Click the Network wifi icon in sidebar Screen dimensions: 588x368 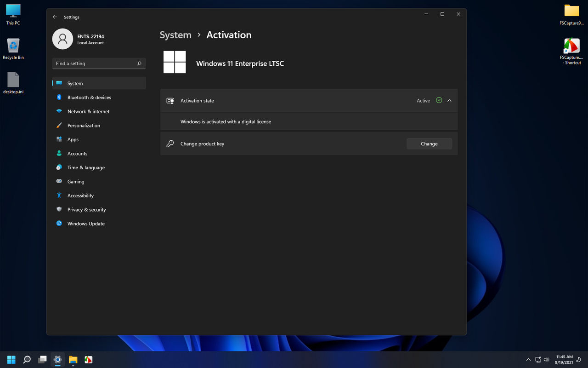click(x=59, y=111)
